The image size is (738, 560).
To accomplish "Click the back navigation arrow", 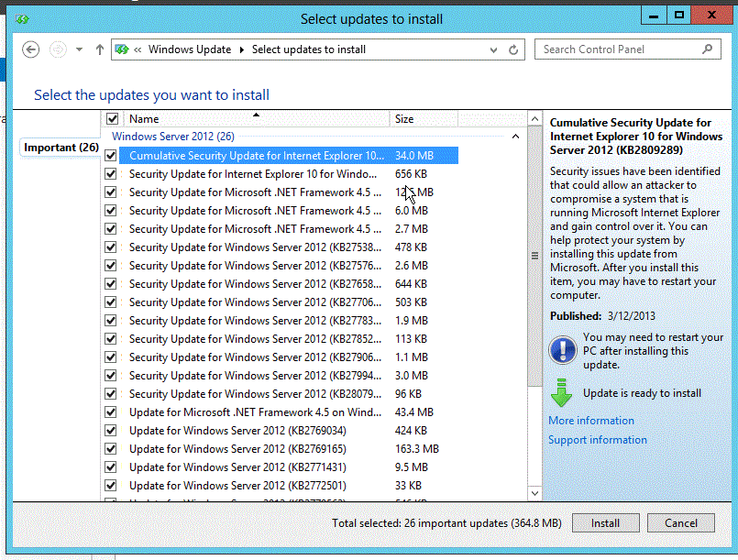I will point(30,49).
